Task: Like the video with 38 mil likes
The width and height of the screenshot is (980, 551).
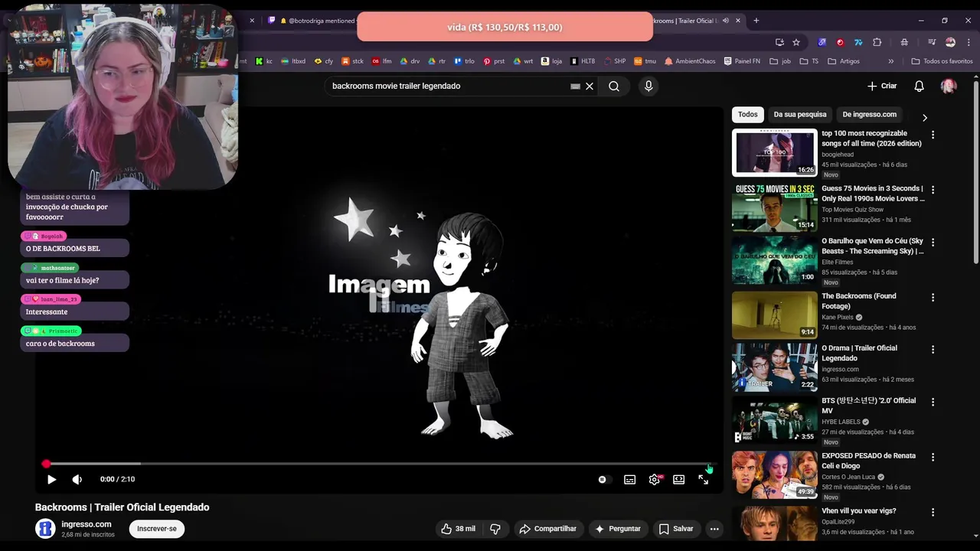Action: click(x=458, y=529)
